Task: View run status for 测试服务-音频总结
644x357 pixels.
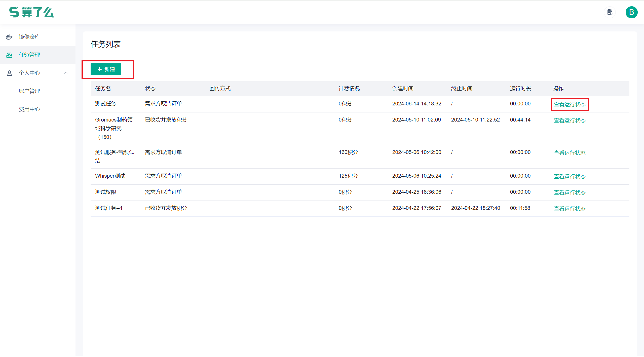Action: pyautogui.click(x=570, y=153)
